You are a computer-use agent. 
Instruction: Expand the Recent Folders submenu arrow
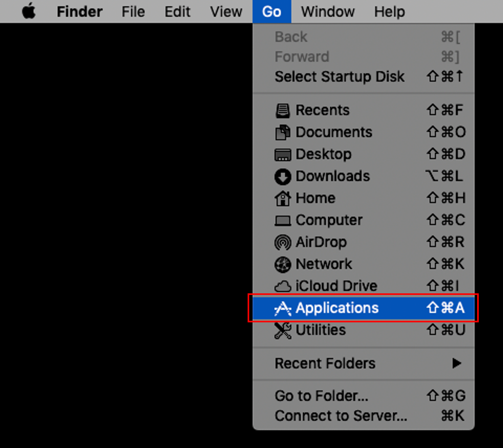click(457, 363)
